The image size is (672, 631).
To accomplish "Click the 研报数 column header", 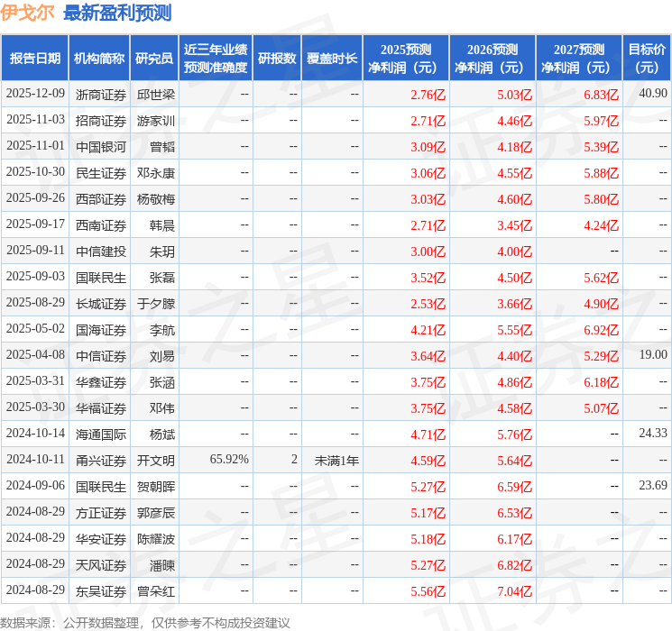I will point(277,59).
